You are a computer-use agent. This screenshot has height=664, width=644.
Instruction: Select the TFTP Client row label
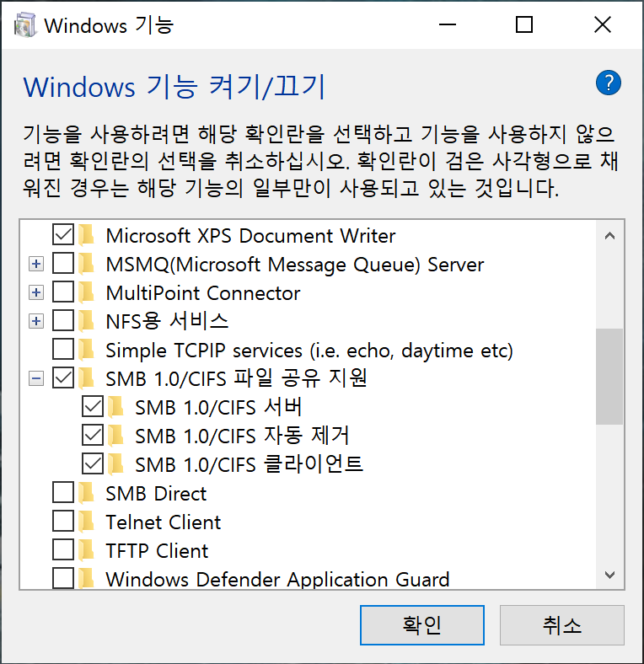click(x=157, y=550)
